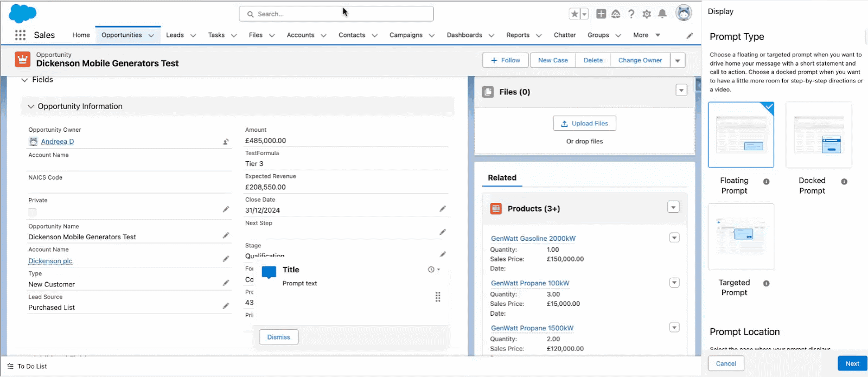Switch to the Dashboards tab

[464, 35]
